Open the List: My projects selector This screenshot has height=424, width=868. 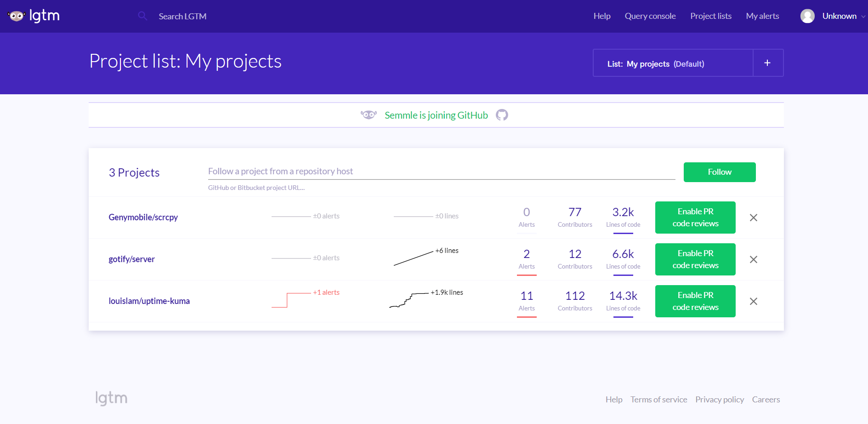coord(673,63)
